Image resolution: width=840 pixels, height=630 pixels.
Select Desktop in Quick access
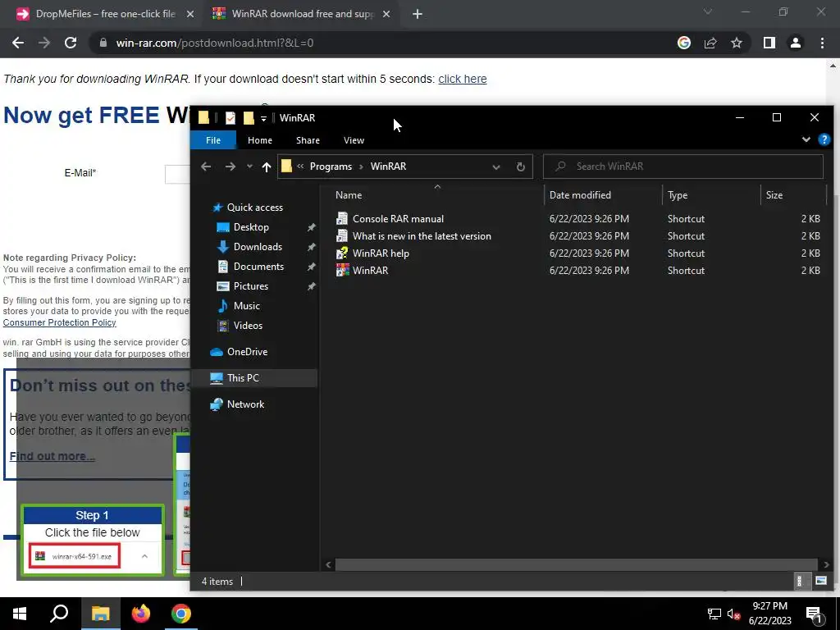[x=251, y=227]
